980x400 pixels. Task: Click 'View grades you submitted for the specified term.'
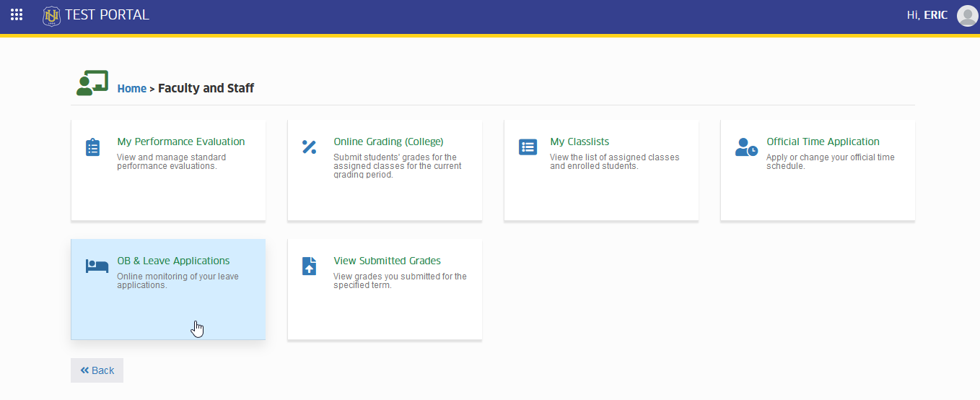[400, 281]
